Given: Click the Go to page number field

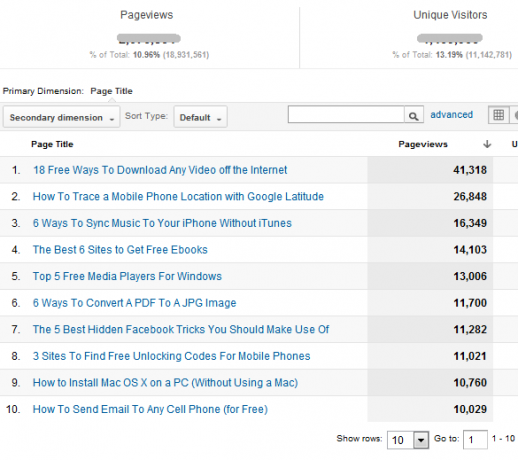Looking at the screenshot, I should [x=475, y=440].
